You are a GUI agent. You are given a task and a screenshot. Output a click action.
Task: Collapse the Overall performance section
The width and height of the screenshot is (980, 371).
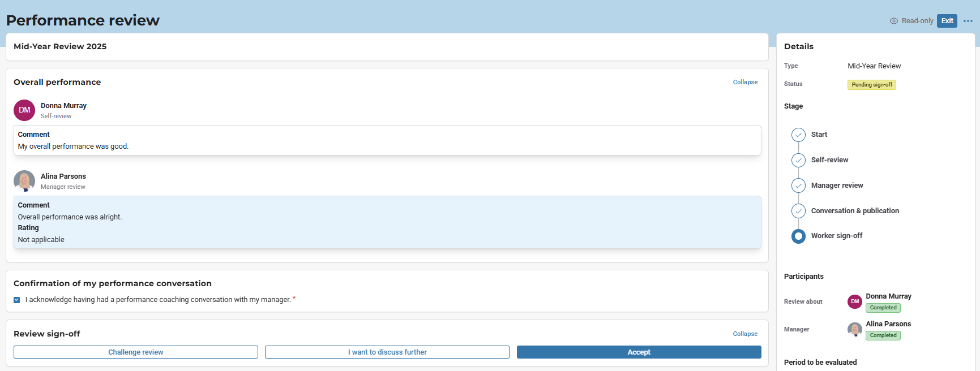tap(745, 82)
